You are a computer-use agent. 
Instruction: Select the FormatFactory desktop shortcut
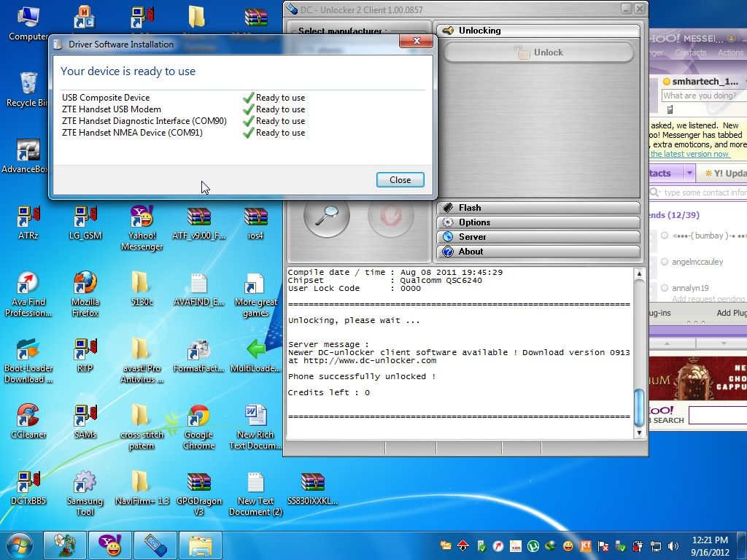198,355
